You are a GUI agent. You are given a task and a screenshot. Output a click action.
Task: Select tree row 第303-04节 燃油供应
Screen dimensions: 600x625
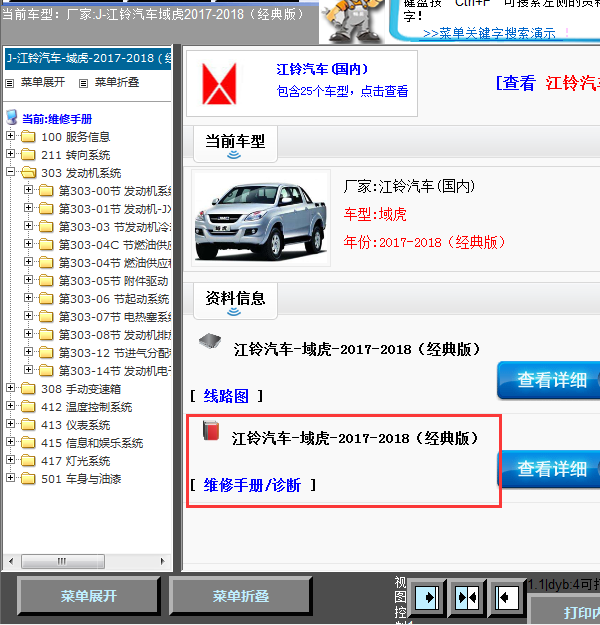coord(115,263)
